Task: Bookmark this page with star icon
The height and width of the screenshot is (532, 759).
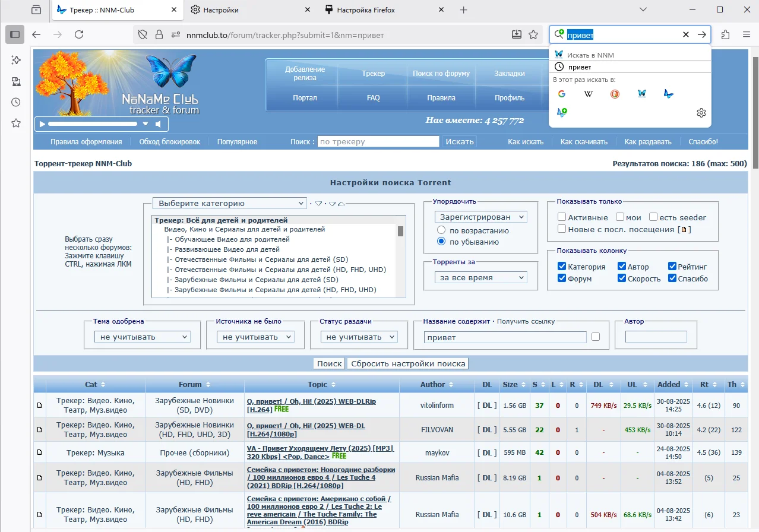Action: click(x=533, y=35)
